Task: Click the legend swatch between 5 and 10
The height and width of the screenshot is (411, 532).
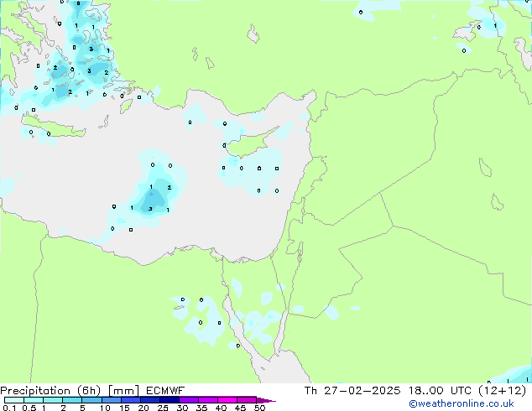Action: coord(91,400)
